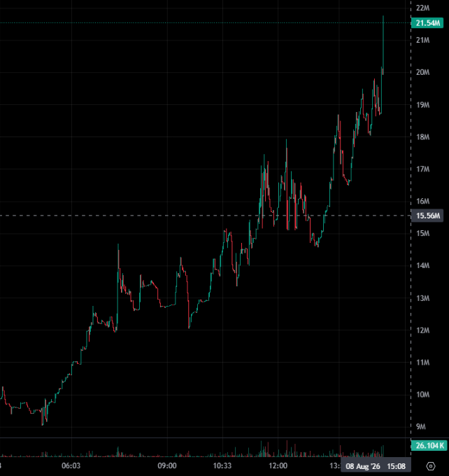
Task: Click the 19M price axis label
Action: 422,105
